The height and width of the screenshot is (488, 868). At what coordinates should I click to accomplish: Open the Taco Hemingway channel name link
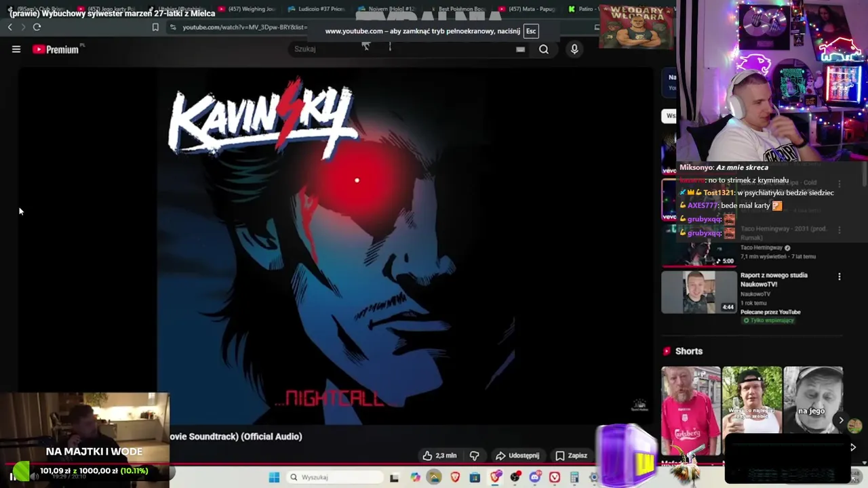click(x=762, y=248)
